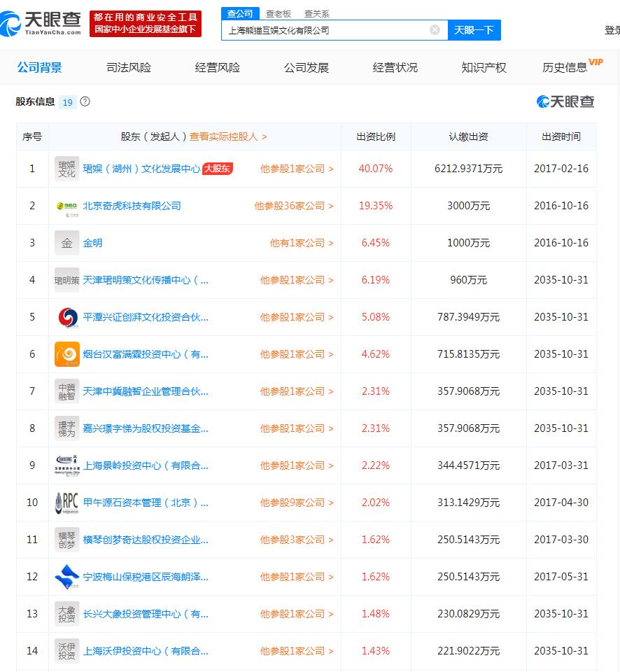Click the 天眼一下 search button
This screenshot has height=672, width=620.
click(474, 30)
